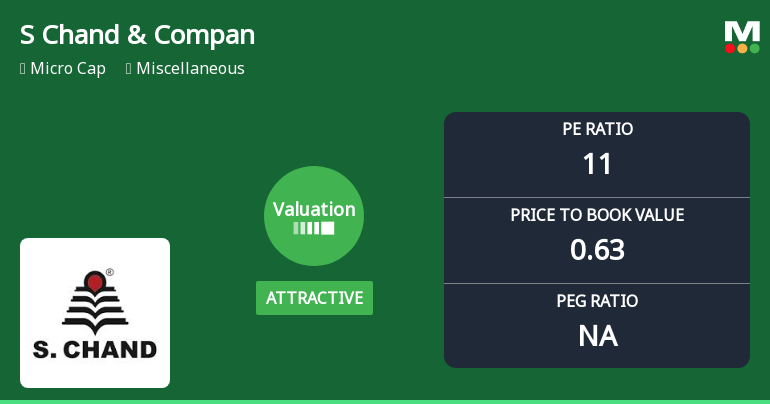Open the Micro Cap category label
This screenshot has width=770, height=404.
68,69
